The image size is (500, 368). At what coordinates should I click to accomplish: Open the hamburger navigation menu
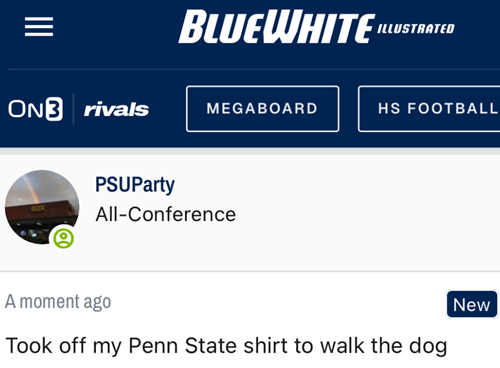tap(39, 26)
